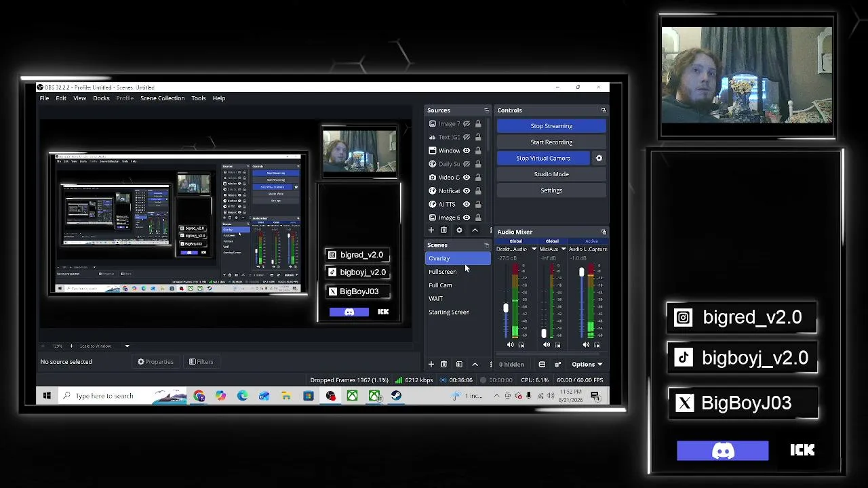Mute Audio Input Capture speaker icon
The height and width of the screenshot is (488, 868).
[586, 345]
